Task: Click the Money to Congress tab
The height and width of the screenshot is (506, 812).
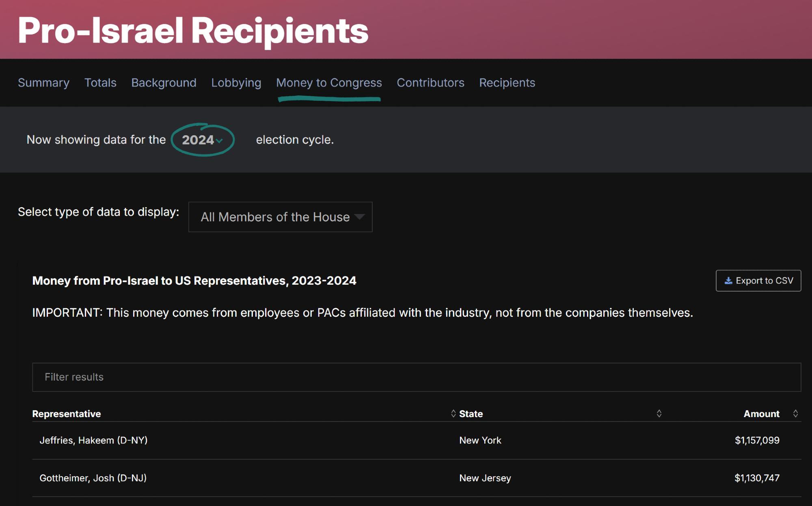Action: (x=329, y=82)
